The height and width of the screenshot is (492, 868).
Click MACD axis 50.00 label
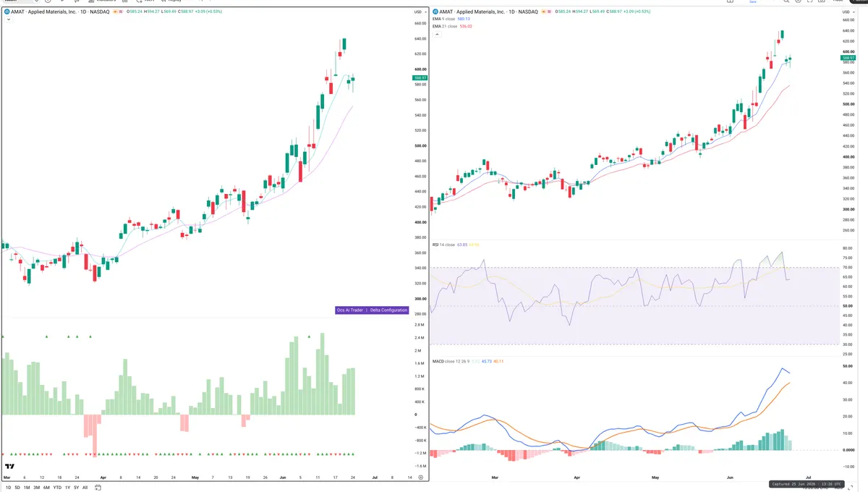[x=848, y=366]
